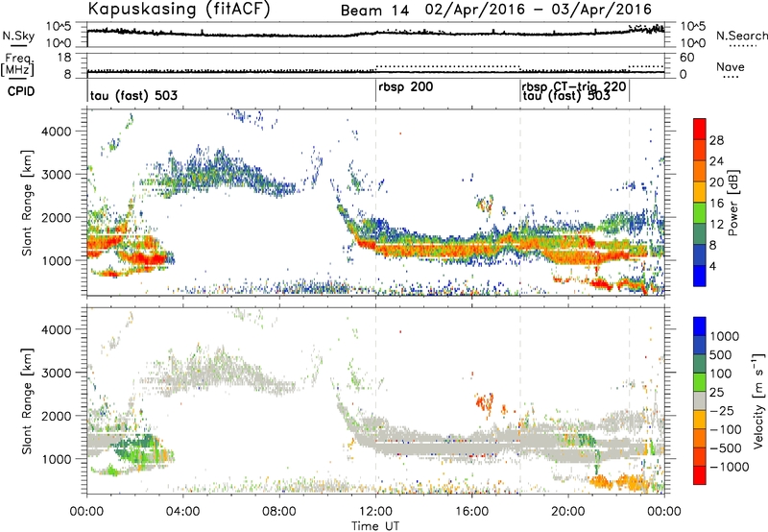Click the 'rbsp 200' CPID label

(405, 87)
